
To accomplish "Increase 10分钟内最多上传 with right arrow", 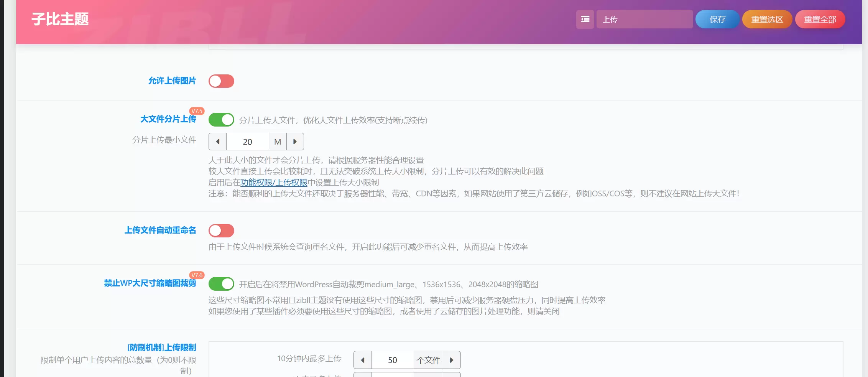I will tap(452, 360).
